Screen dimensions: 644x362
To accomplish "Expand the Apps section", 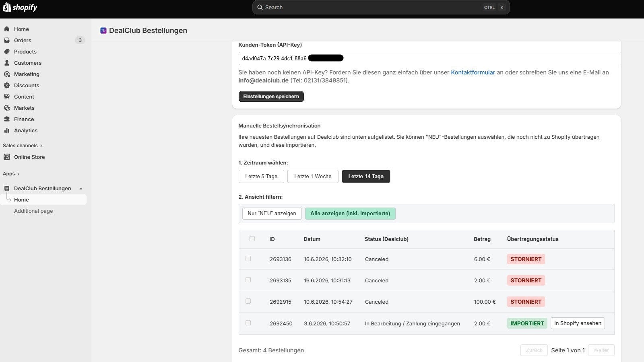I will tap(11, 174).
